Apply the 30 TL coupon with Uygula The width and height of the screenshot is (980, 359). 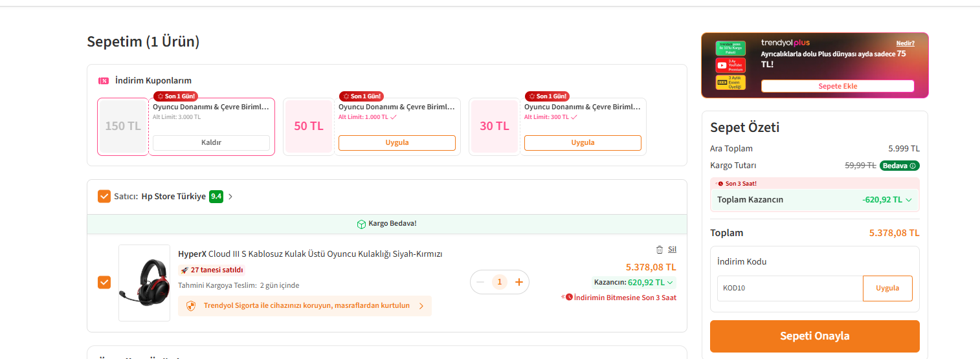click(583, 142)
